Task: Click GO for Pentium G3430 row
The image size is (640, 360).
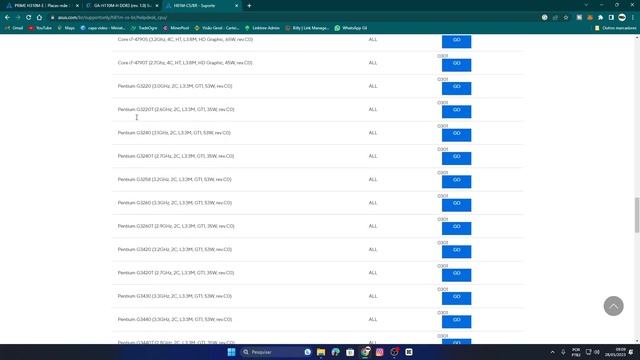Action: pyautogui.click(x=456, y=298)
